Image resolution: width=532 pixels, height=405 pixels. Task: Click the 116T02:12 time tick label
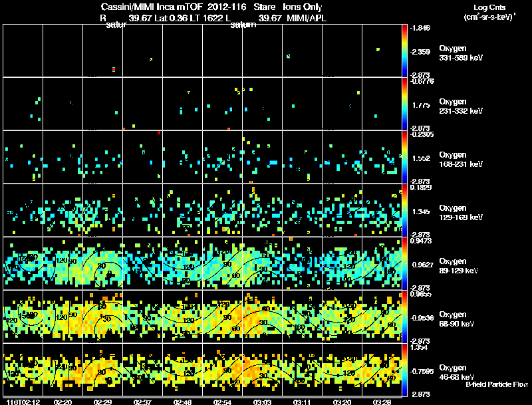23,402
